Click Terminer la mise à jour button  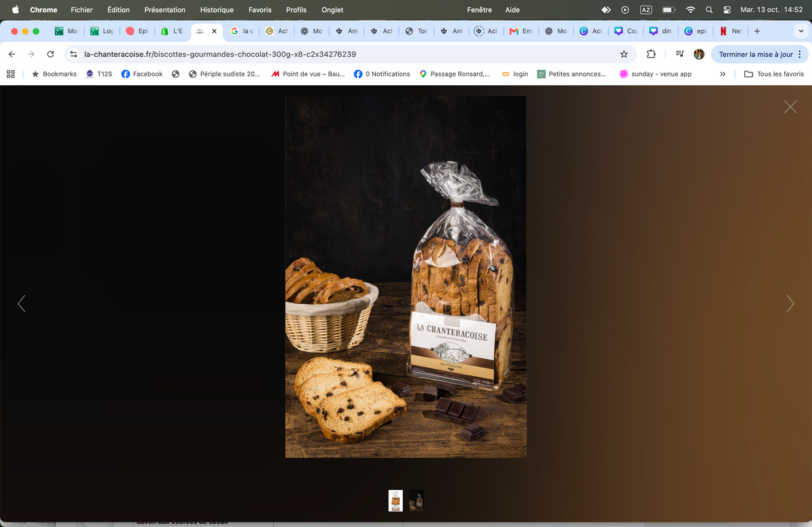click(x=755, y=54)
